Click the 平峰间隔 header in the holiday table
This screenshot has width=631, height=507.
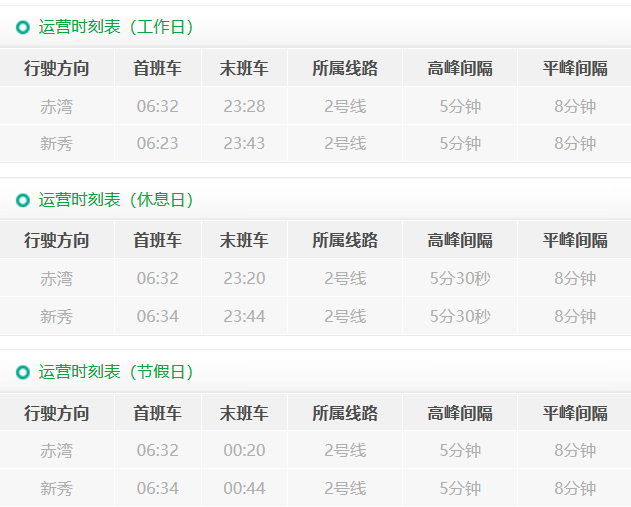[x=575, y=413]
